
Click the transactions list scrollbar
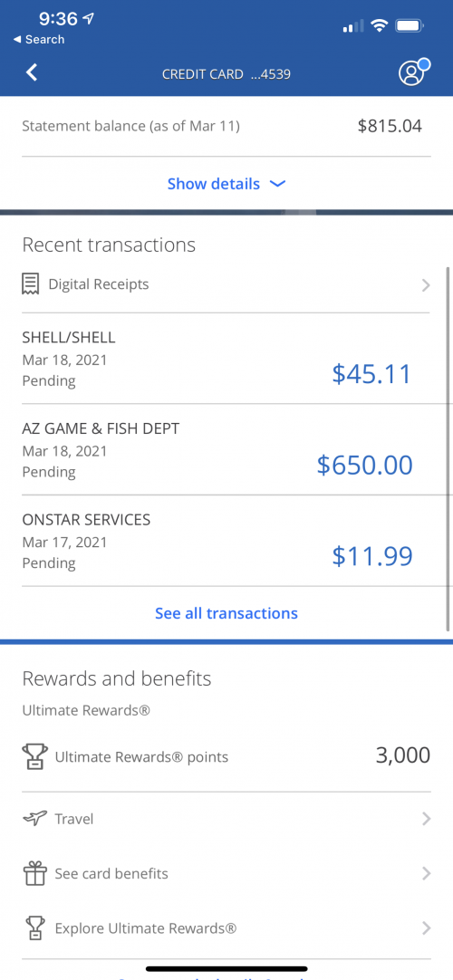pos(448,448)
